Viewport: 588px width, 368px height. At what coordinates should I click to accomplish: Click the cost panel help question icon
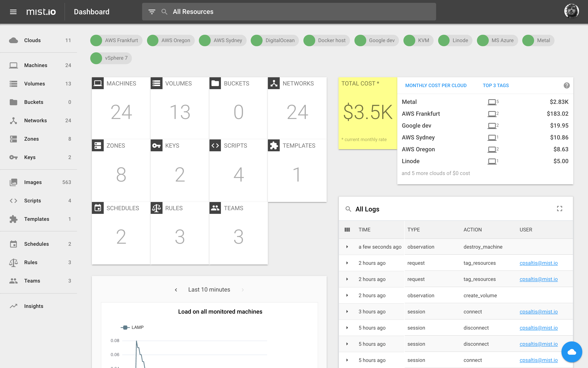pyautogui.click(x=567, y=85)
